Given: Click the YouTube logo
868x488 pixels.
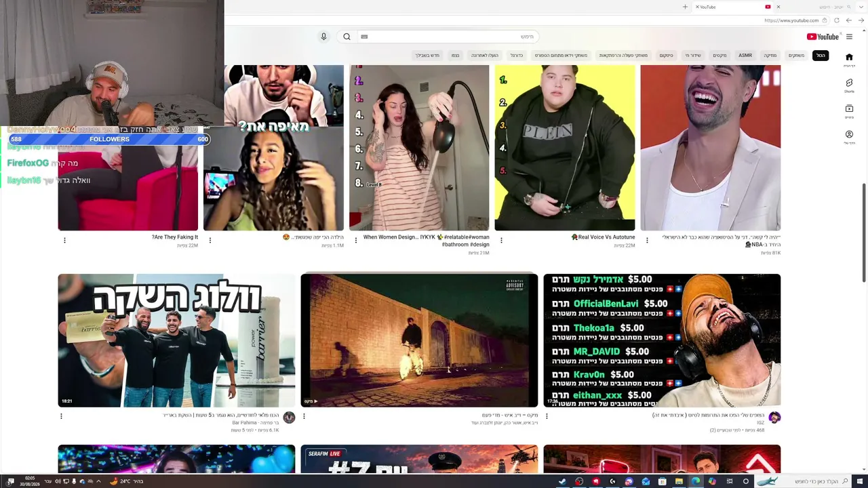Looking at the screenshot, I should coord(823,37).
